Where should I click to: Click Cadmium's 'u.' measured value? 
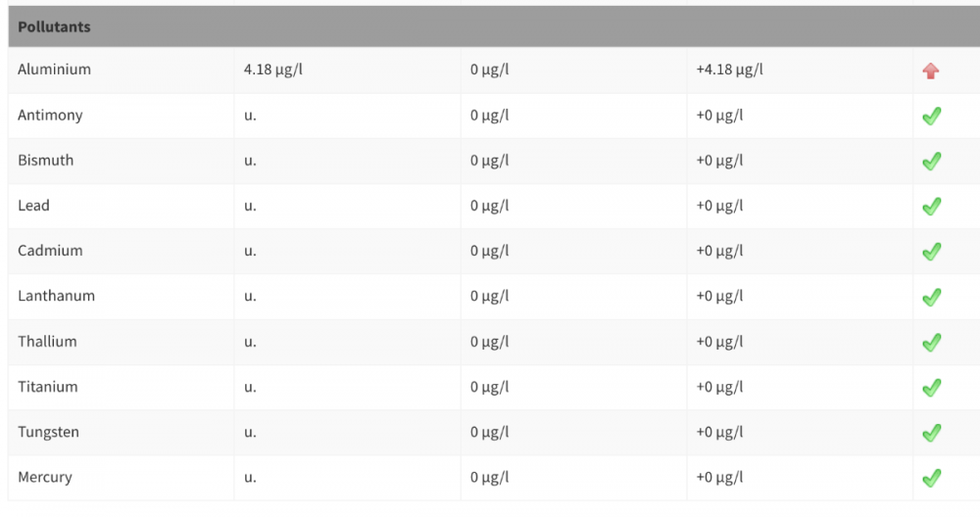tap(250, 251)
